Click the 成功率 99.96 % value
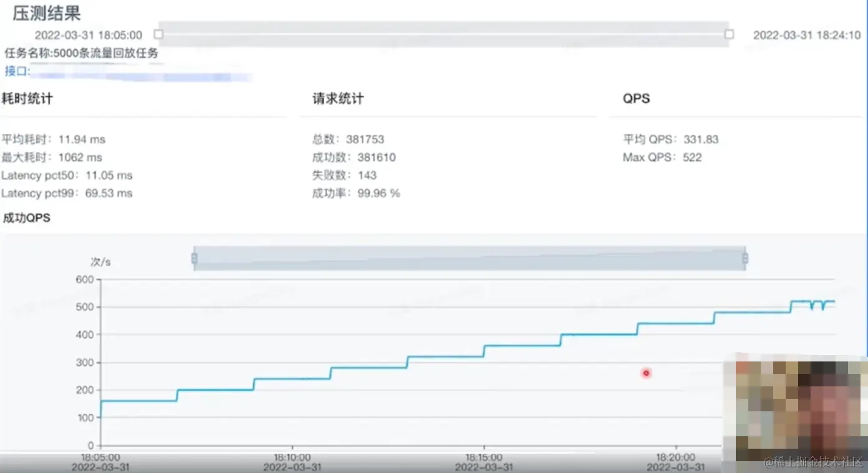Screen dimensions: 868x473 coord(356,194)
